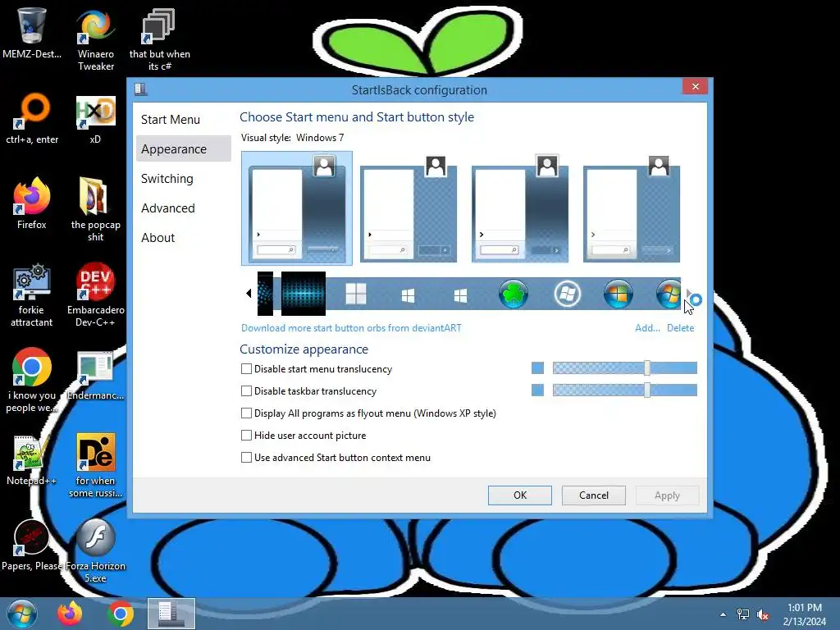Click the taskbar color swatch
Image resolution: width=840 pixels, height=630 pixels.
pyautogui.click(x=537, y=390)
